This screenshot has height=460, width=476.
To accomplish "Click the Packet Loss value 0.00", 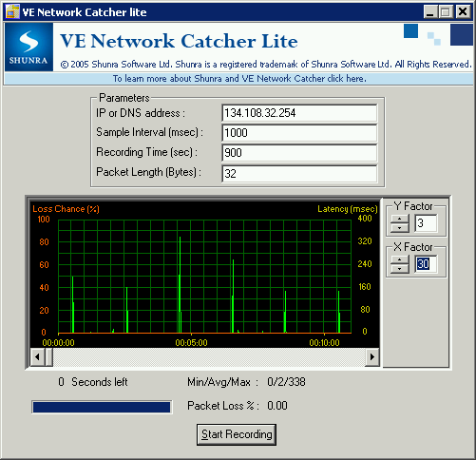I will (277, 406).
